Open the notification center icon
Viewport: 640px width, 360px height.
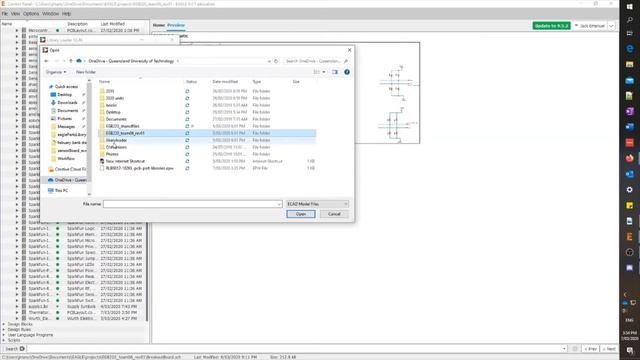pyautogui.click(x=629, y=351)
